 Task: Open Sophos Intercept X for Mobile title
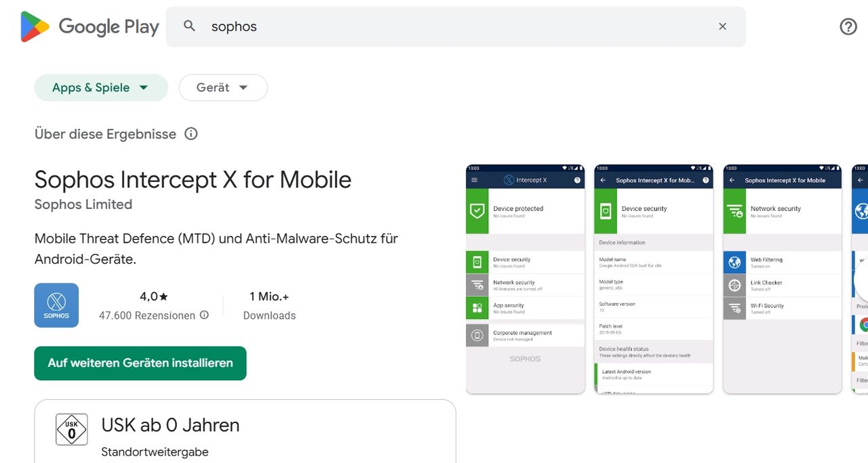tap(193, 180)
